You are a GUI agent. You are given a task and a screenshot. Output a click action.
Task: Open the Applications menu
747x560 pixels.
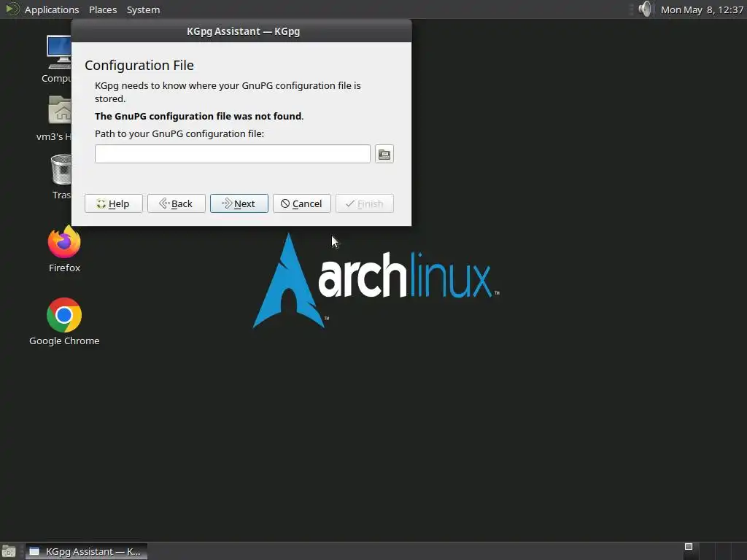[52, 9]
